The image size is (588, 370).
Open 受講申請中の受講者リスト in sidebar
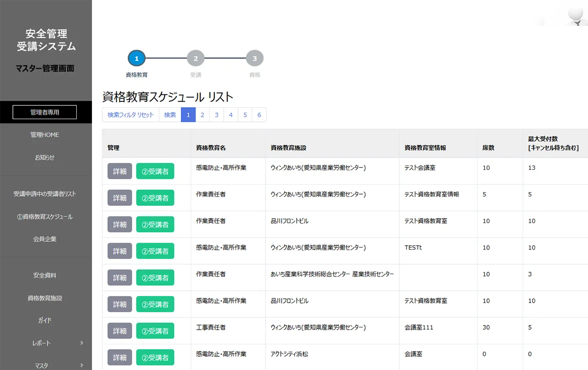(45, 194)
